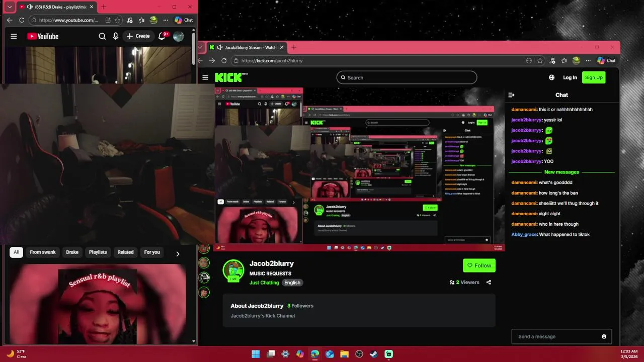Share the Jacob2blurry stream

[x=489, y=283]
